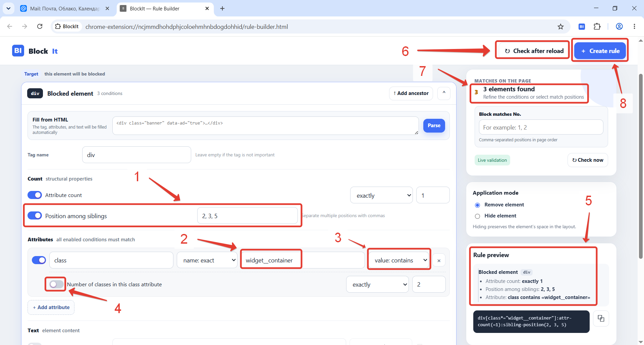Select the Remove element radio button
644x345 pixels.
pos(477,205)
